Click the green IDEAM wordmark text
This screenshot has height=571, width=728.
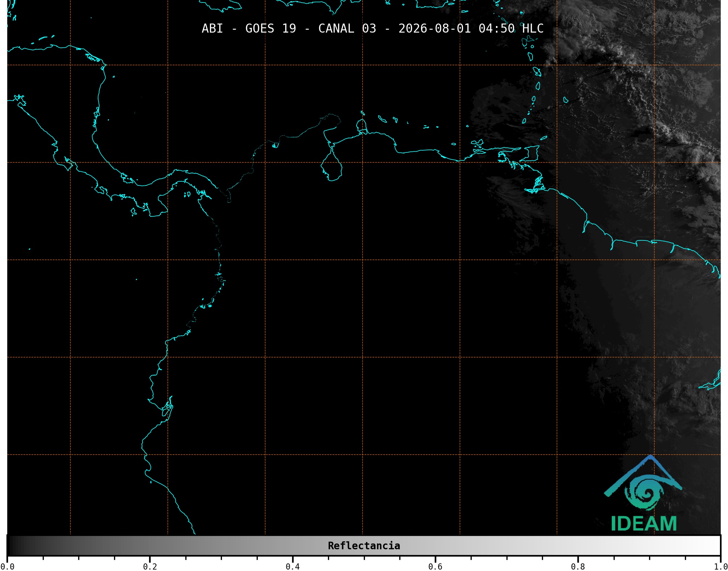point(644,524)
